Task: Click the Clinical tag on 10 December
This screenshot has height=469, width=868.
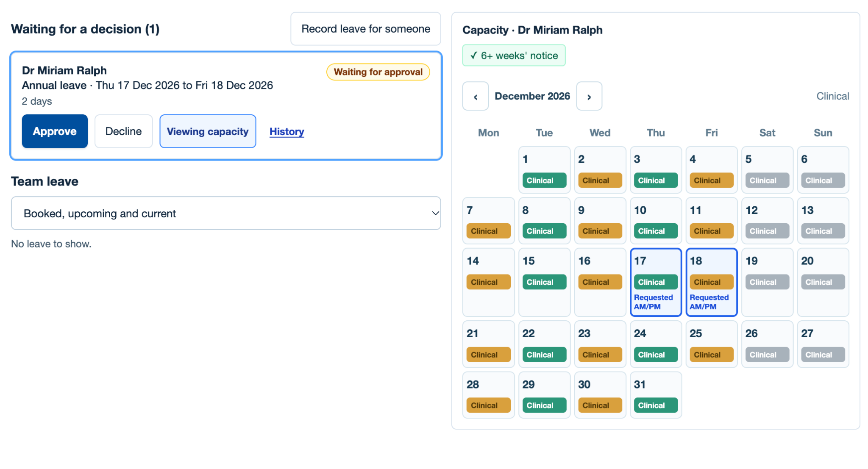Action: click(656, 231)
